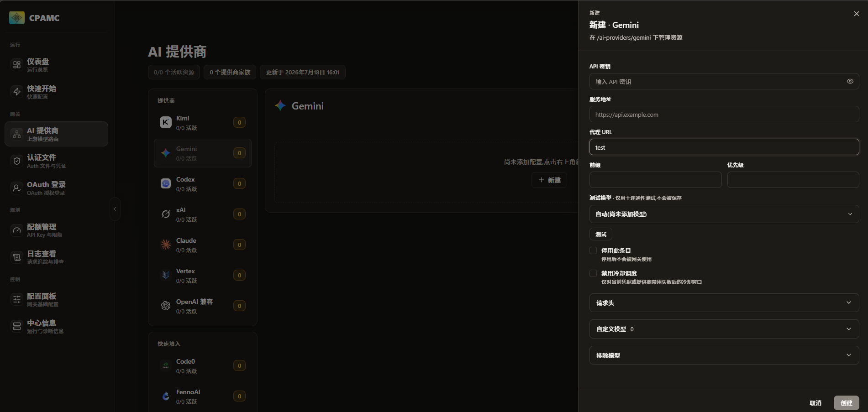
Task: Focus the 服务地址 input field
Action: click(724, 114)
